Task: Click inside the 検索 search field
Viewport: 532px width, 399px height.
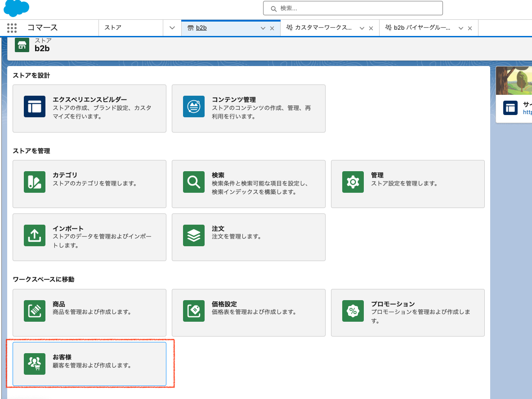Action: tap(353, 8)
